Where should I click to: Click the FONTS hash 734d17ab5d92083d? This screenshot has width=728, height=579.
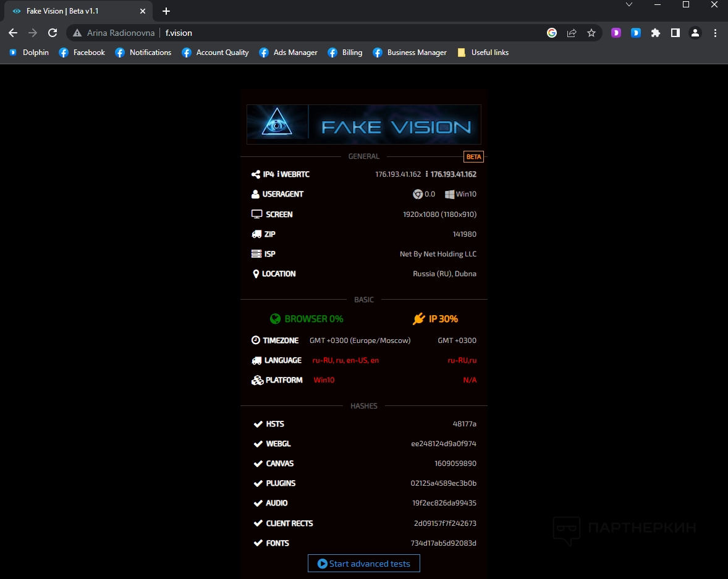(x=443, y=543)
